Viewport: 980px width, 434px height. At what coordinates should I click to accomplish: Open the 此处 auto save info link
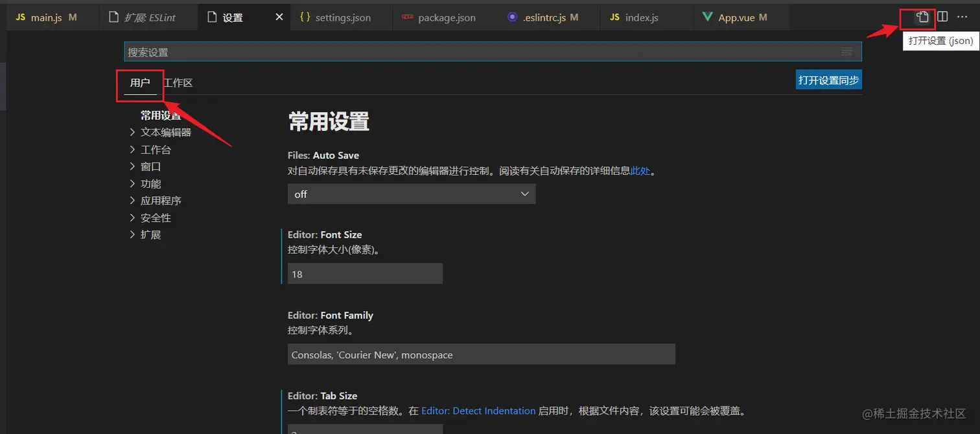click(x=640, y=170)
